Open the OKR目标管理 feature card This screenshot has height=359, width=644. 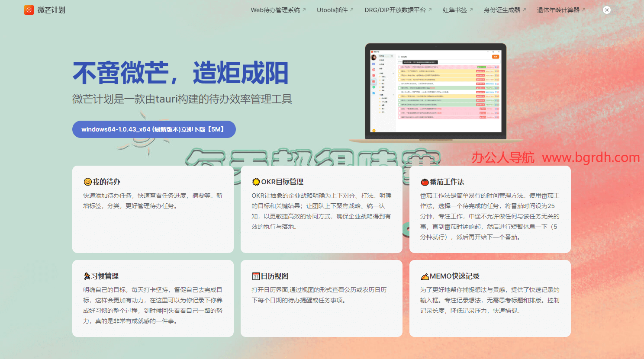click(x=322, y=209)
